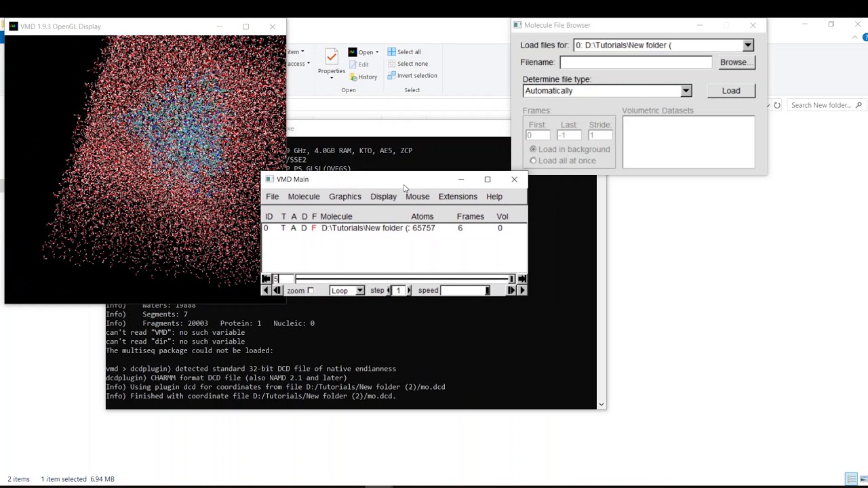Jump to last frame in VMD Main
Screen dimensions: 868x488
click(521, 279)
